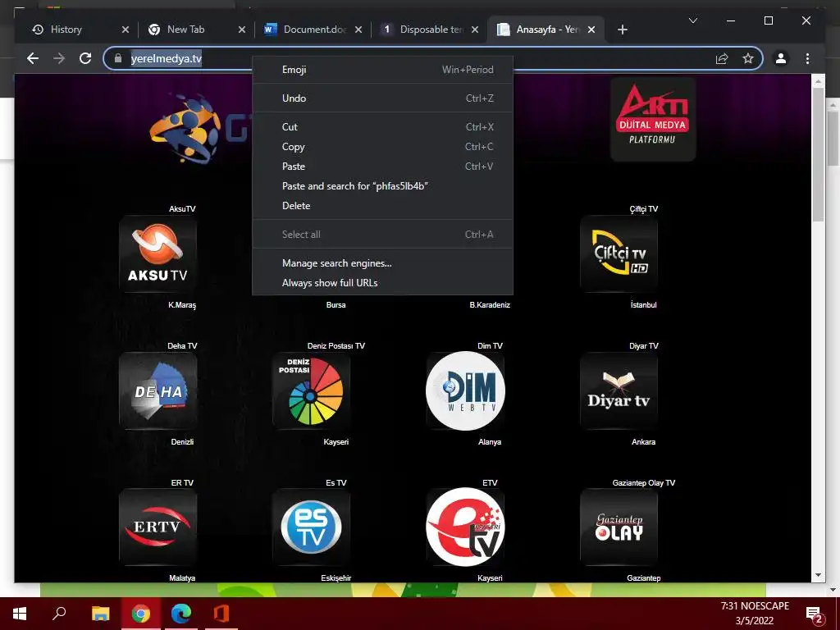Bookmark this tab with star icon
The width and height of the screenshot is (840, 630).
[748, 58]
